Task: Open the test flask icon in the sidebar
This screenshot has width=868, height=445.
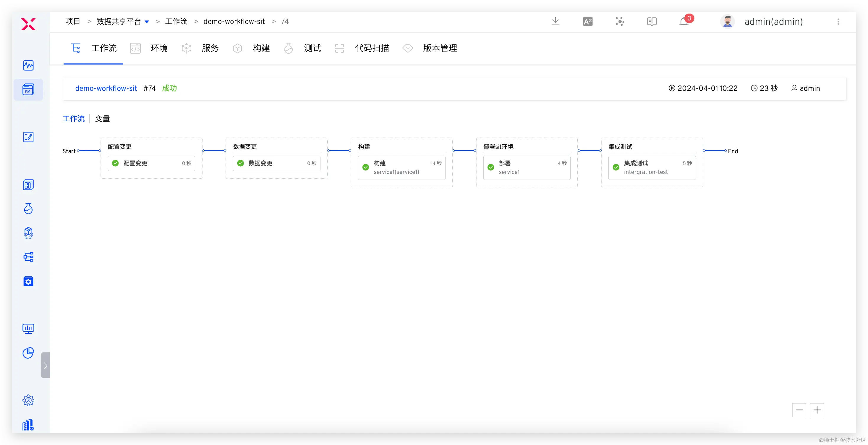Action: [x=28, y=209]
